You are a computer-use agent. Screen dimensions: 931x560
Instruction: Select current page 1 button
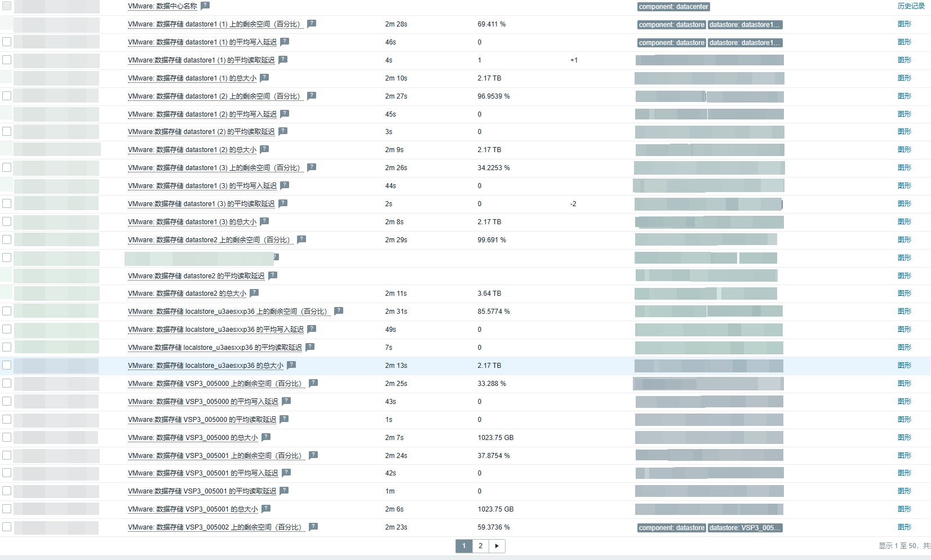click(464, 546)
